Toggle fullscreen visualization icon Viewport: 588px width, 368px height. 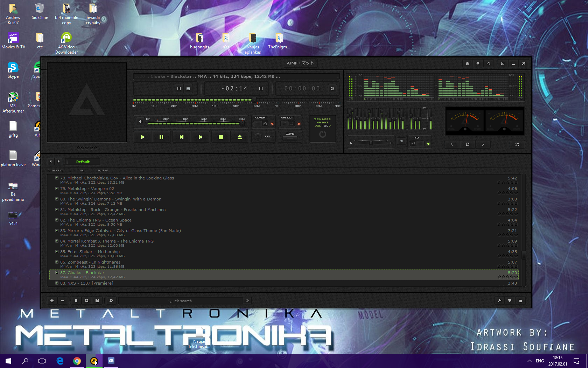tap(517, 144)
